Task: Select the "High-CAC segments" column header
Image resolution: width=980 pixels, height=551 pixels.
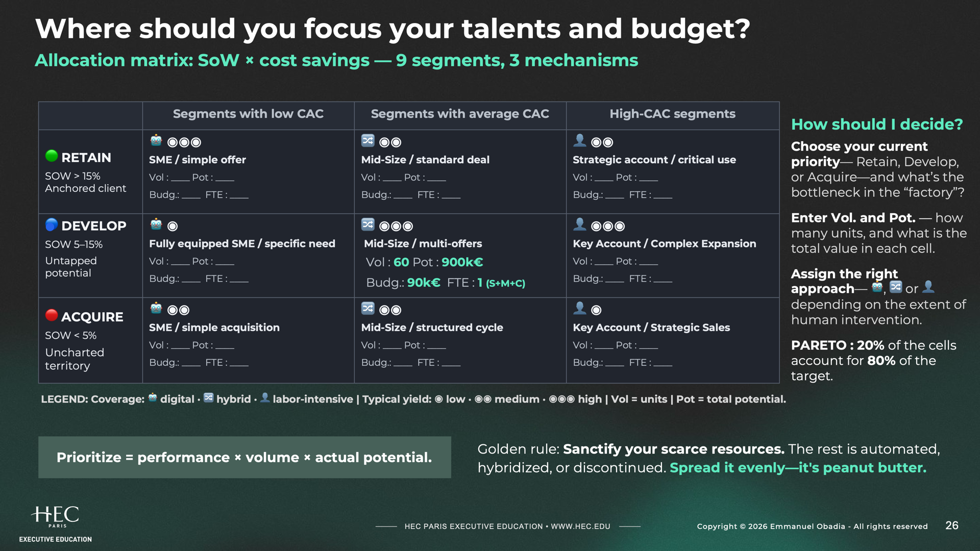Action: click(672, 114)
